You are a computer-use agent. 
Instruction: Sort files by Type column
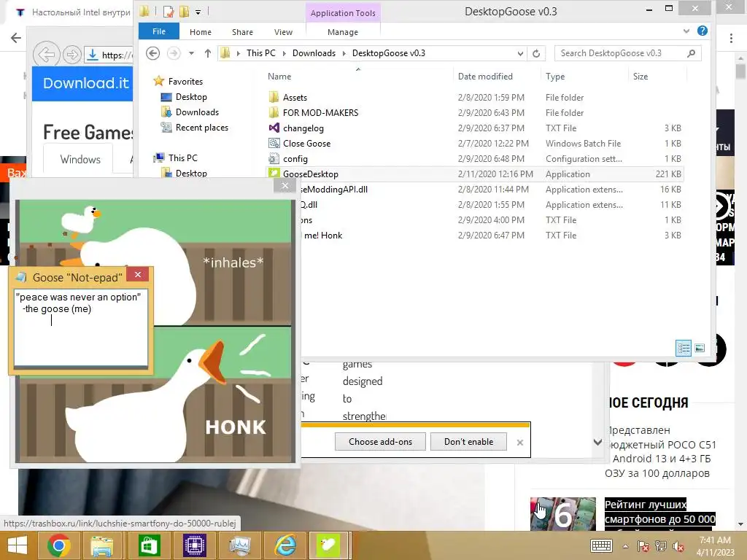pos(555,76)
